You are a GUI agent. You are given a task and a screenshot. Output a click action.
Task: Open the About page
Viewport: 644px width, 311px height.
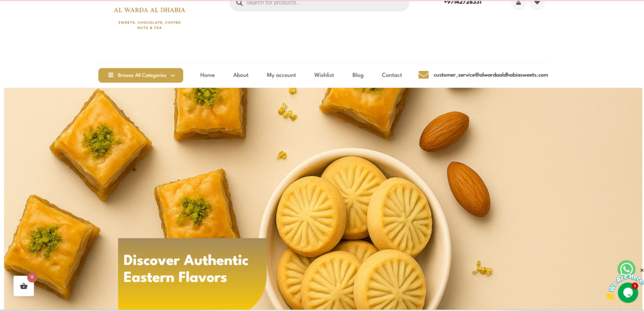[241, 75]
